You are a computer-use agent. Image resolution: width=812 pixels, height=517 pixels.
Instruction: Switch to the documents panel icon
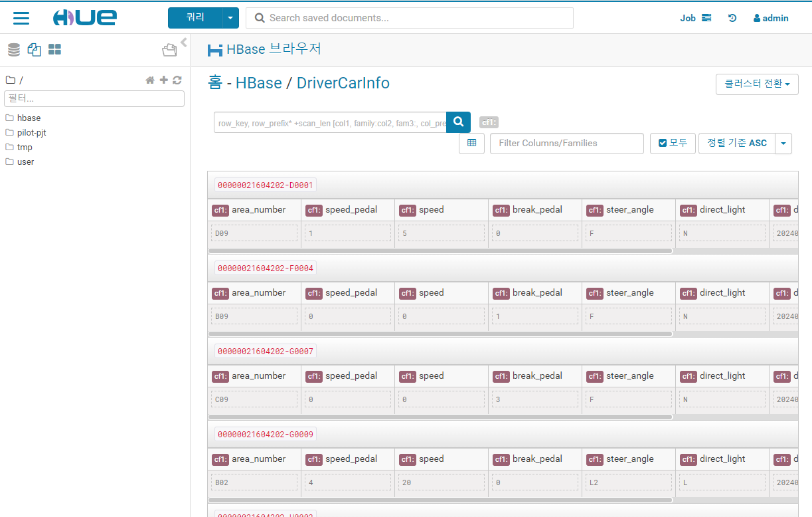[x=35, y=50]
